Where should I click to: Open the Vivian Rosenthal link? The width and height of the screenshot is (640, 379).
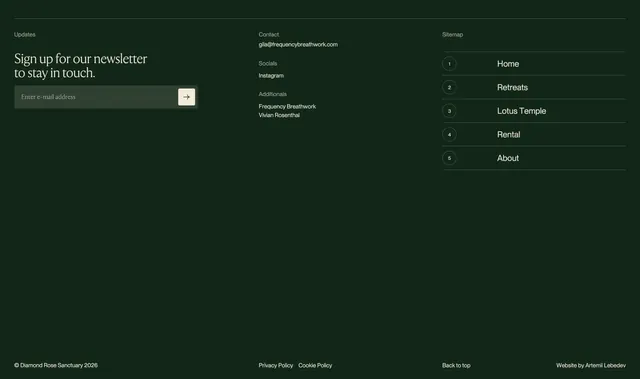[x=279, y=115]
